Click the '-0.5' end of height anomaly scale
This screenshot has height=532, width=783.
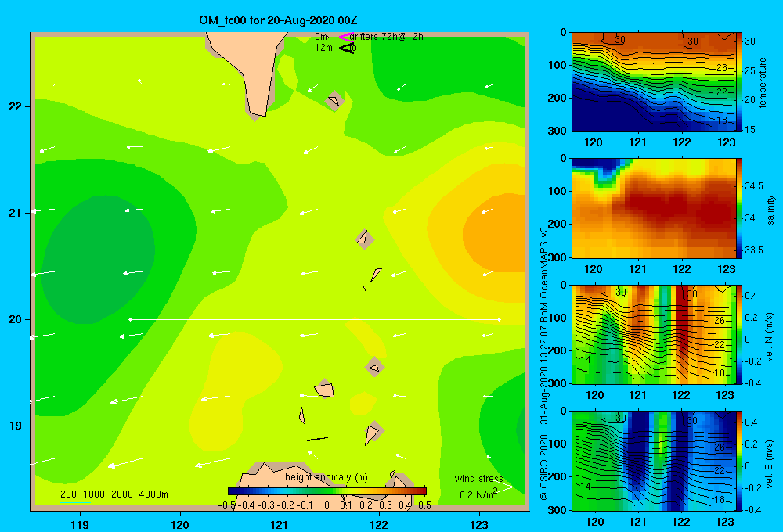pos(227,505)
